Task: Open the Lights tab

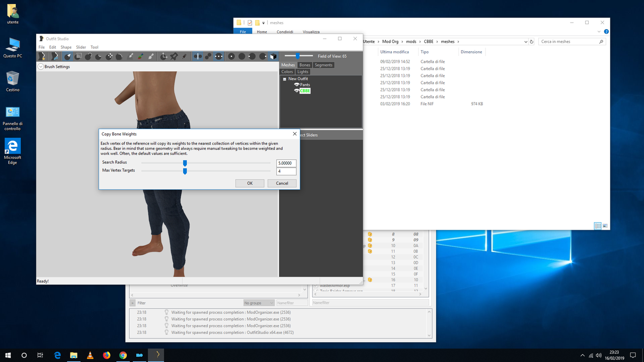Action: [x=302, y=72]
